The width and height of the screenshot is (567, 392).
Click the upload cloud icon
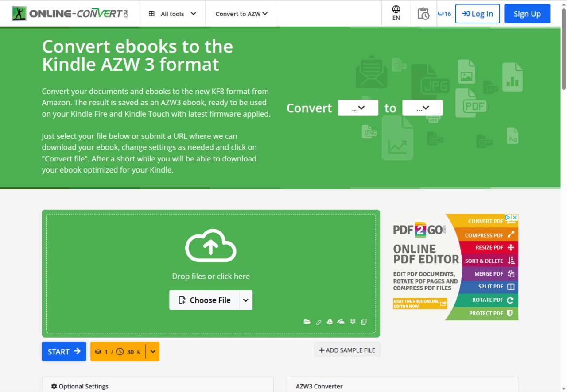coord(211,246)
